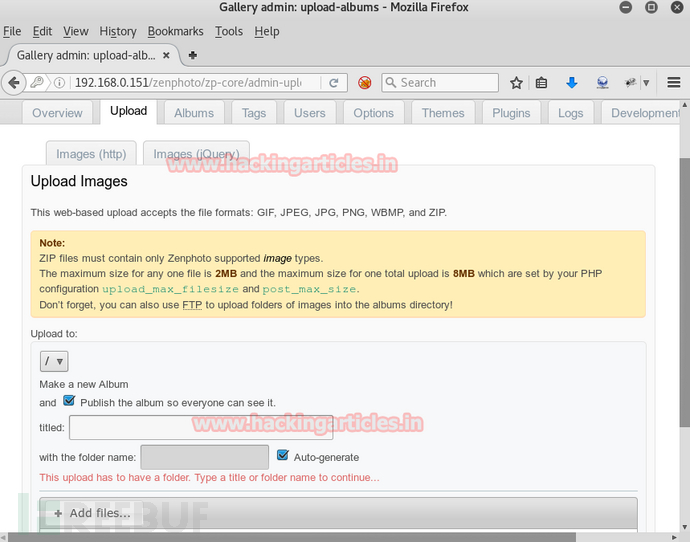Click the FTP abbreviation in the note
The height and width of the screenshot is (542, 690).
click(x=192, y=304)
